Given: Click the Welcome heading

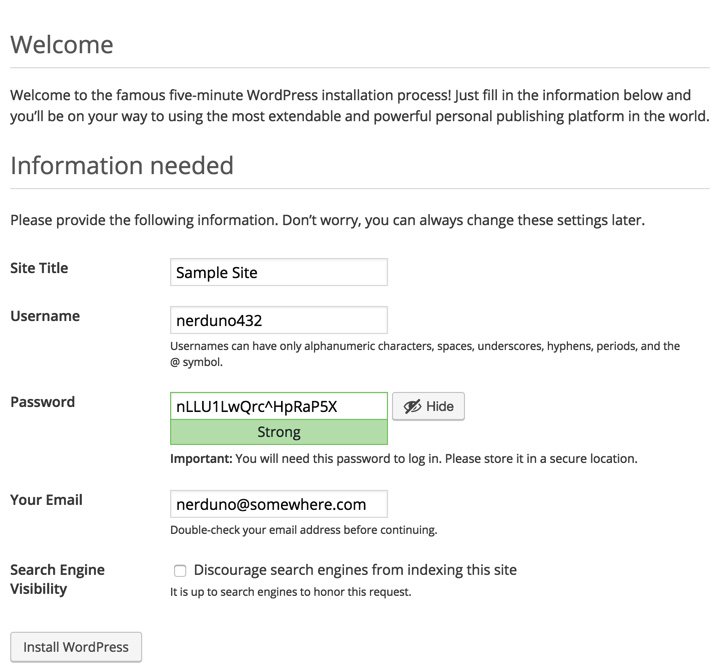Looking at the screenshot, I should click(x=62, y=45).
